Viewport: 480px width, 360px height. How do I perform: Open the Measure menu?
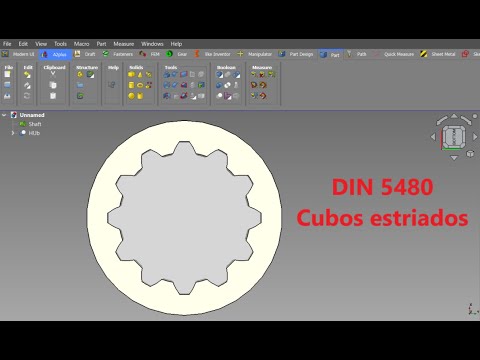pos(124,44)
